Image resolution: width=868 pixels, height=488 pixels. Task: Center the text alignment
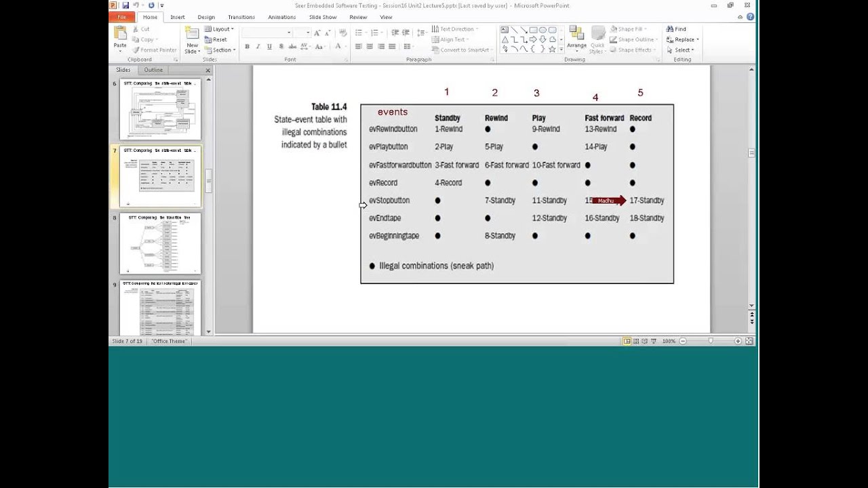coord(370,47)
